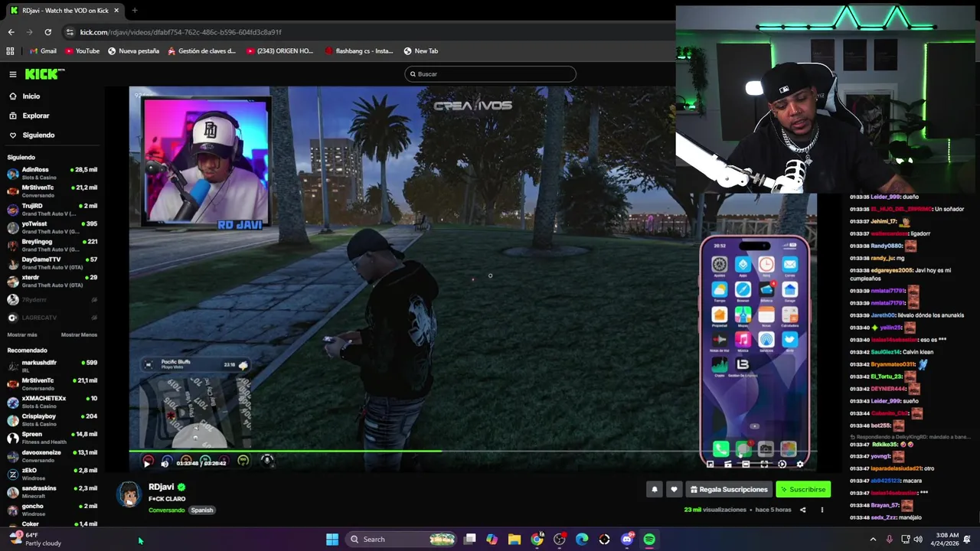Open Crisplayboy recommended channel
This screenshot has width=980, height=551.
[x=52, y=419]
